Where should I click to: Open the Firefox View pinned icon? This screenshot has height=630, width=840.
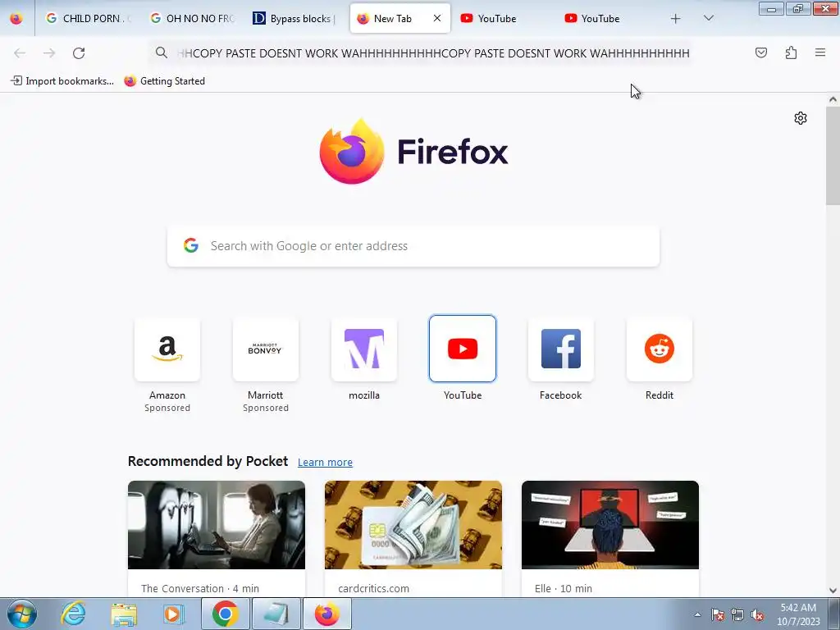(16, 19)
